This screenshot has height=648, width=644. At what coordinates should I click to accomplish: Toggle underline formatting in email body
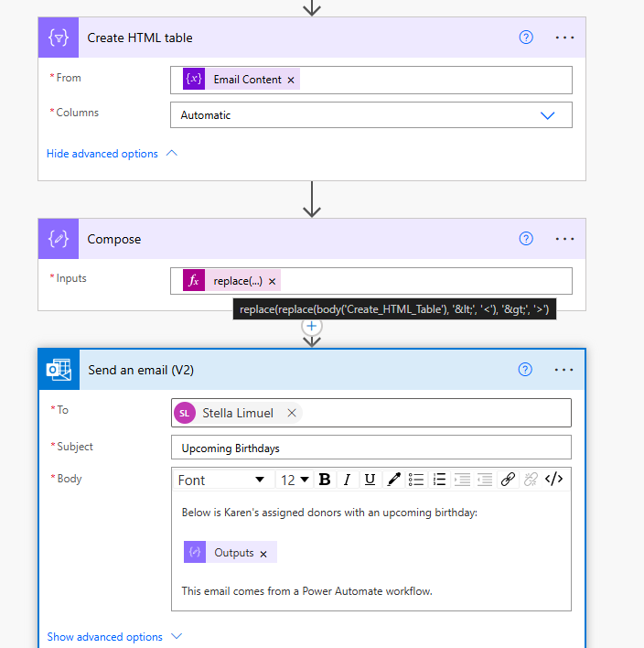(x=370, y=480)
